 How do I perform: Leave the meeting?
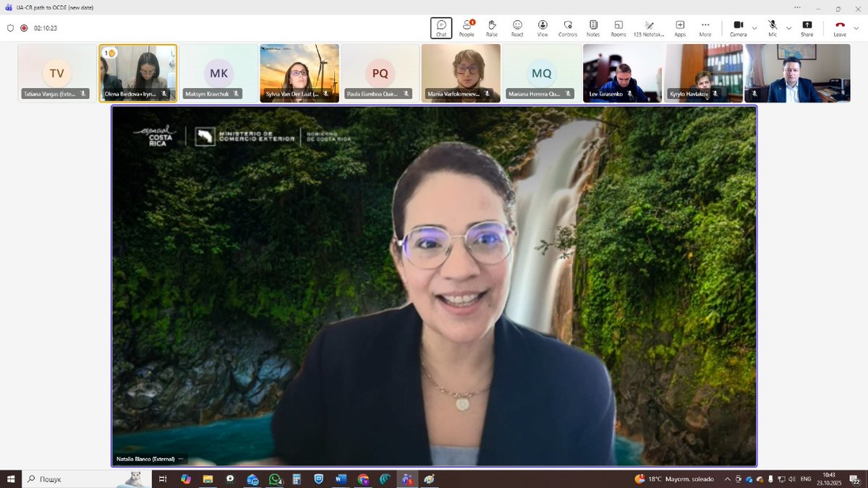coord(840,28)
